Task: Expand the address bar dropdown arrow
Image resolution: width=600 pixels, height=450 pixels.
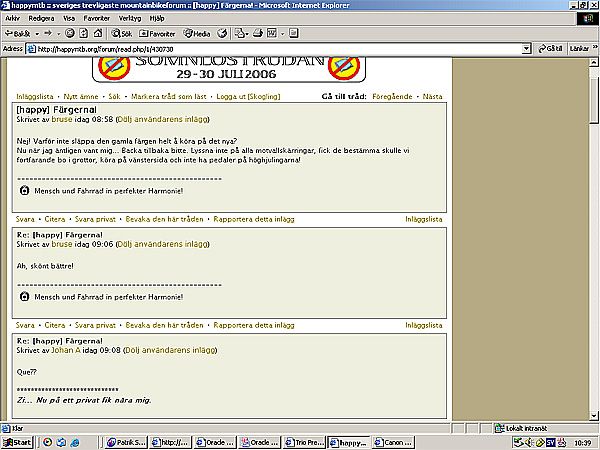Action: 527,49
